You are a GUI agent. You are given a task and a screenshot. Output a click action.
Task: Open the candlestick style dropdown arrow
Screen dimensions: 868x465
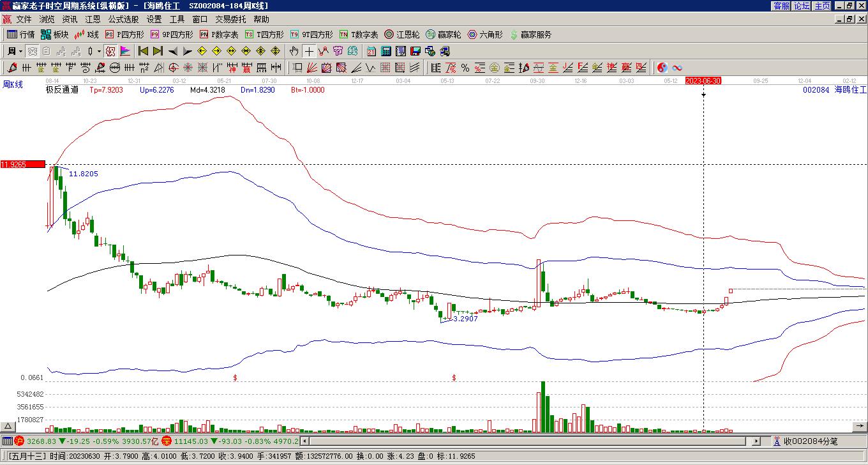pos(98,51)
